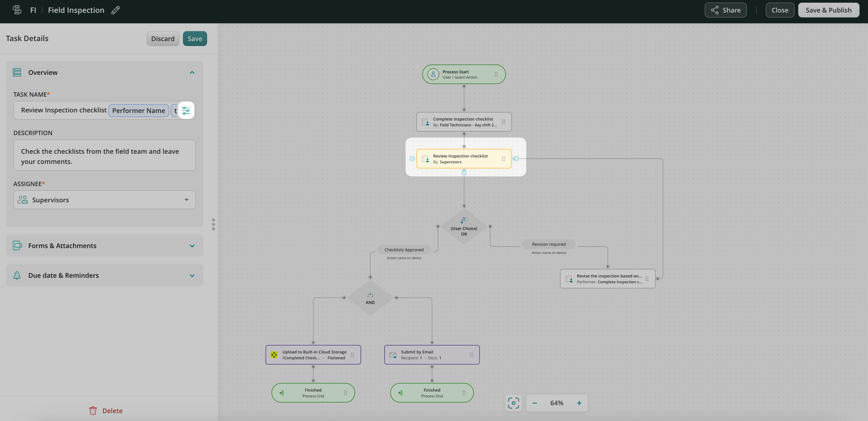Expand Forms & Attachments section
Screen dimensions: 868x421
click(x=192, y=246)
